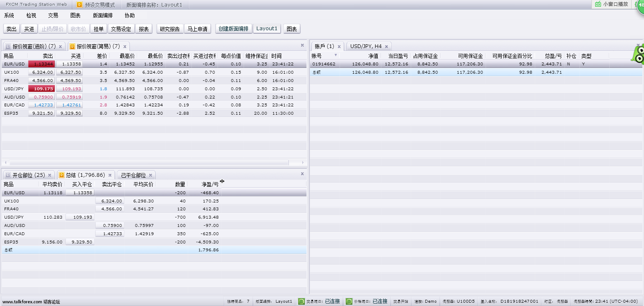
Task: Switch to the 报价视窗(进阶) tab
Action: pos(34,46)
